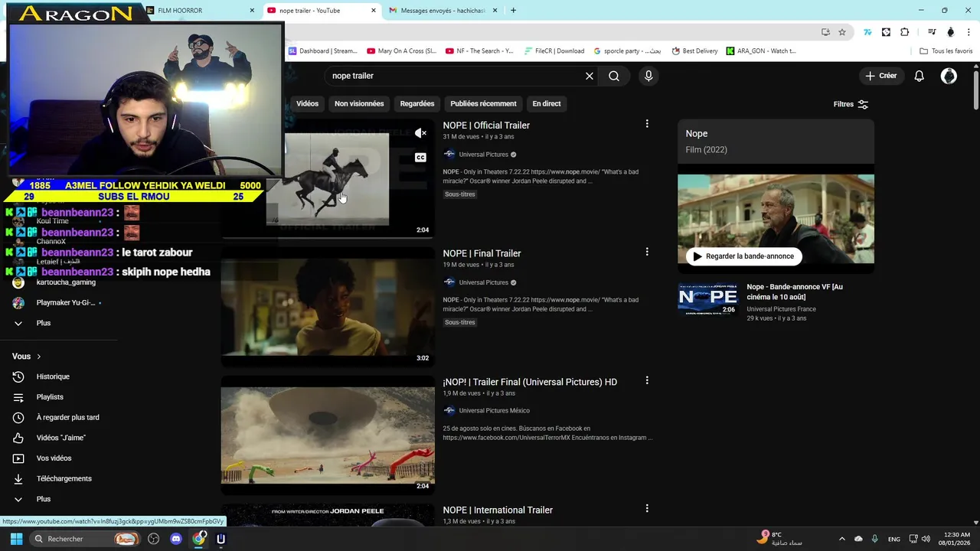Start voice search with the microphone icon
The width and height of the screenshot is (980, 551).
tap(648, 76)
